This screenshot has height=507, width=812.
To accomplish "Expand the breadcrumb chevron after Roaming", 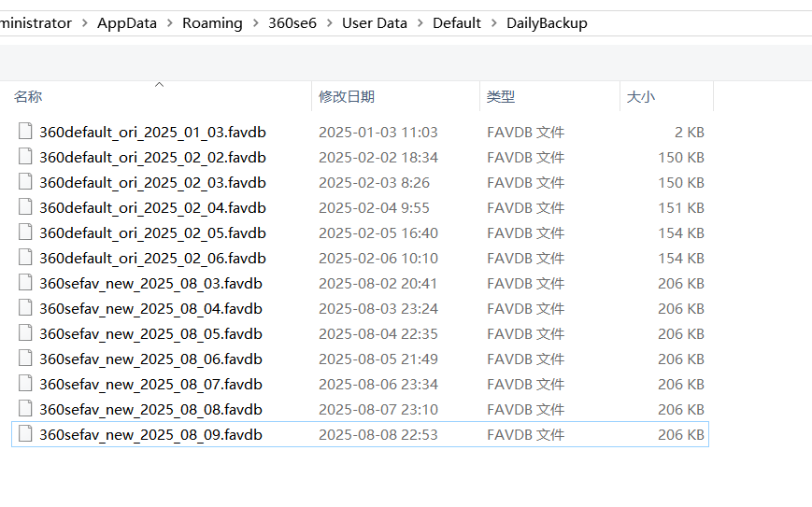I will (x=255, y=23).
